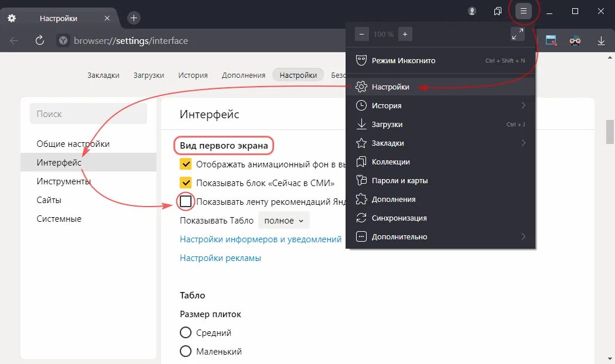Enable Показывать ленту рекомендаций checkbox
Screen dimensions: 615x364
186,201
